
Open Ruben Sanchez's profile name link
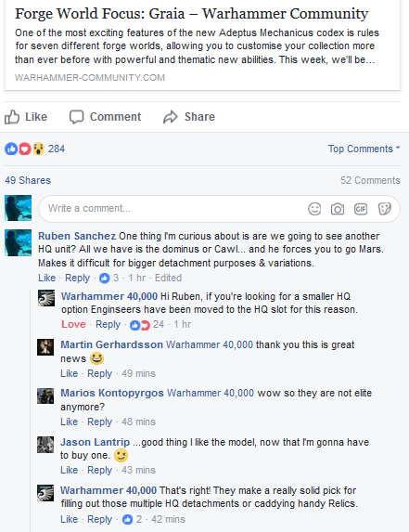pos(77,236)
